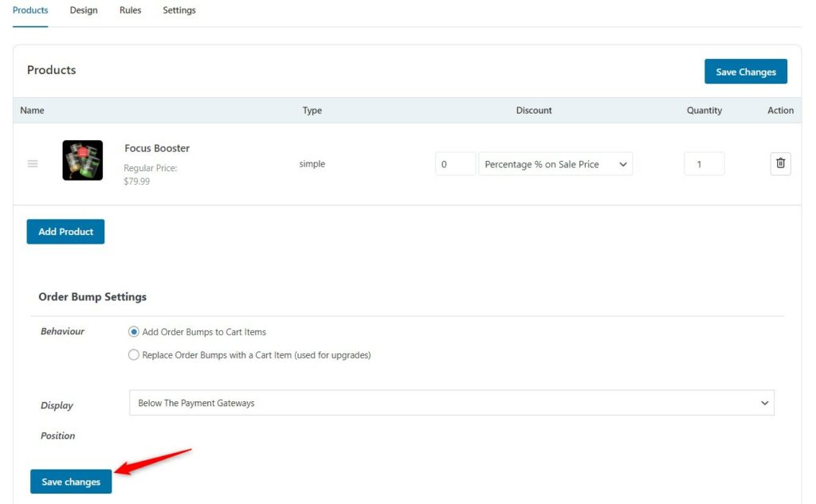Image resolution: width=816 pixels, height=504 pixels.
Task: Delete the Focus Booster product row
Action: click(x=780, y=163)
